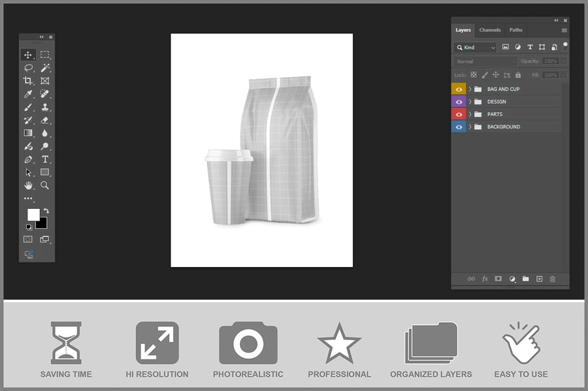Open the Kind filter dropdown
Image resolution: width=588 pixels, height=391 pixels.
click(475, 47)
